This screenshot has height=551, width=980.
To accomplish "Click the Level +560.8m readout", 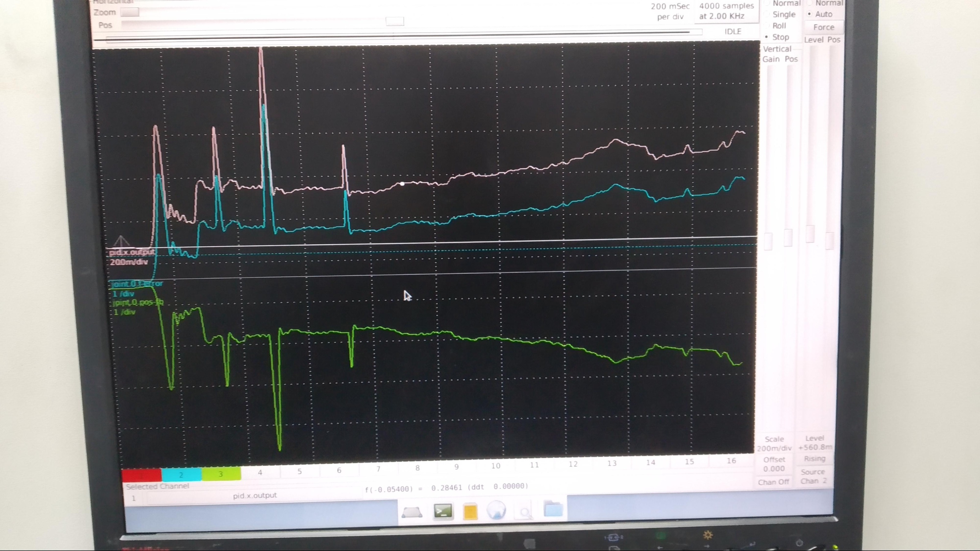I will 815,443.
